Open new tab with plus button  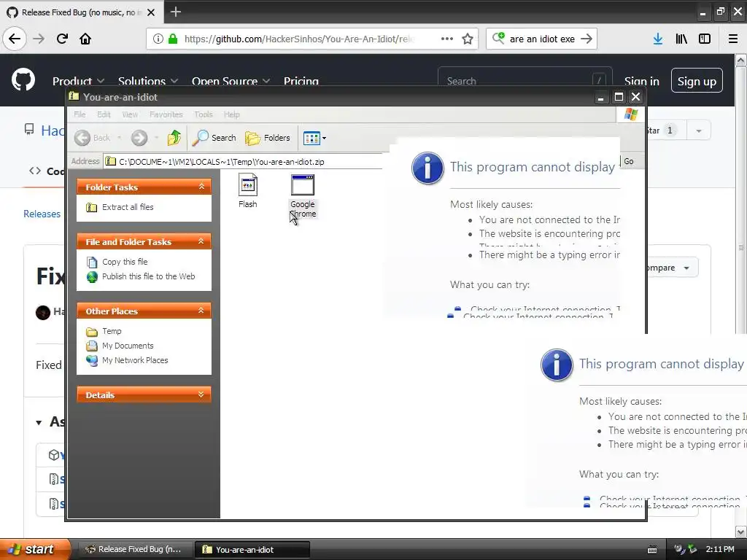[175, 12]
